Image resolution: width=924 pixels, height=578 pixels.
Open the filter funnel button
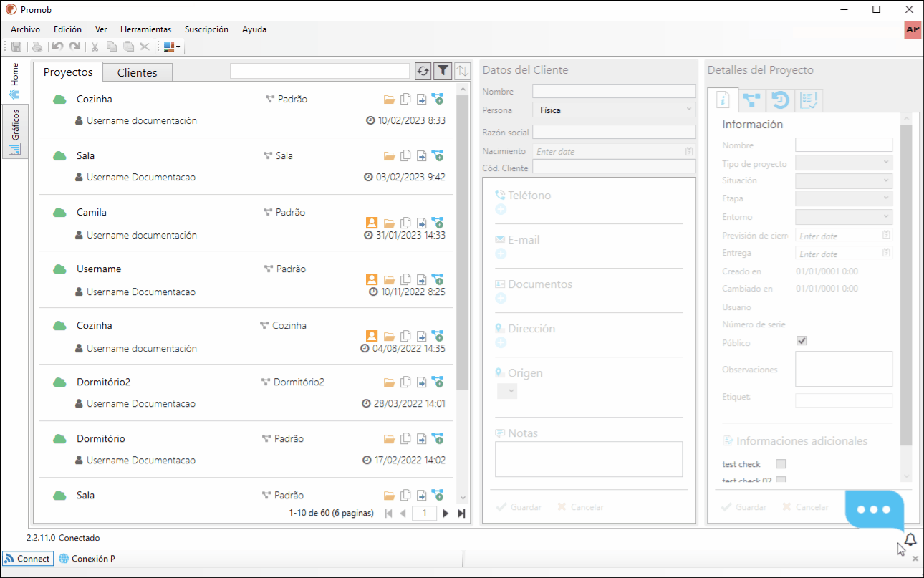tap(443, 71)
